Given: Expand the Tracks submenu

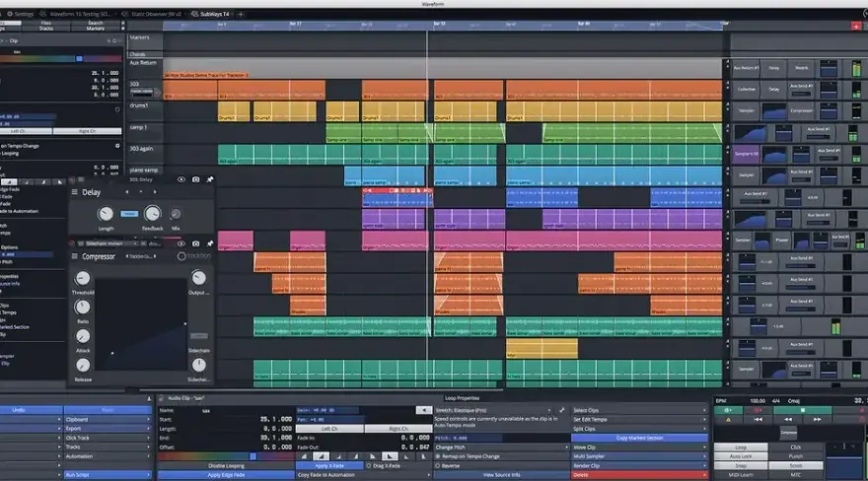Looking at the screenshot, I should pyautogui.click(x=108, y=447).
